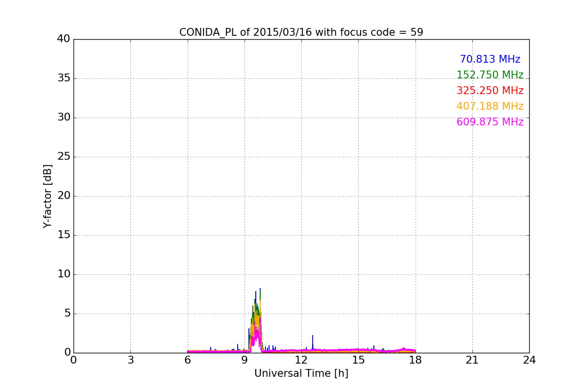Click the x-axis tick label 6
The width and height of the screenshot is (588, 392).
[188, 360]
